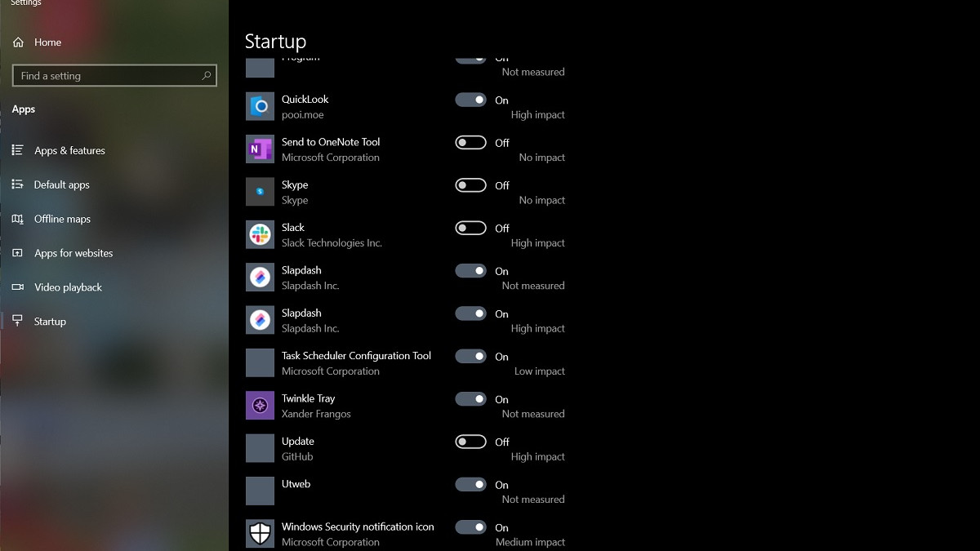Click the Video playback camera icon
Image resolution: width=980 pixels, height=551 pixels.
pos(17,287)
